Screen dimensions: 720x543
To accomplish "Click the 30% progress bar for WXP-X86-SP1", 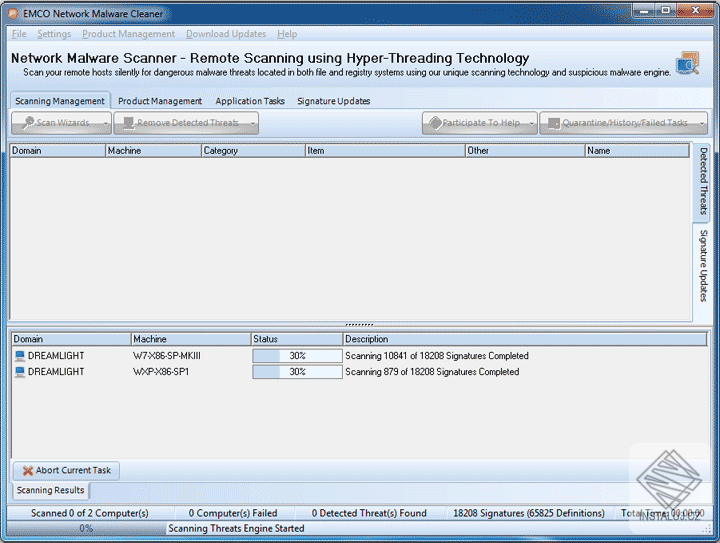I will (297, 372).
